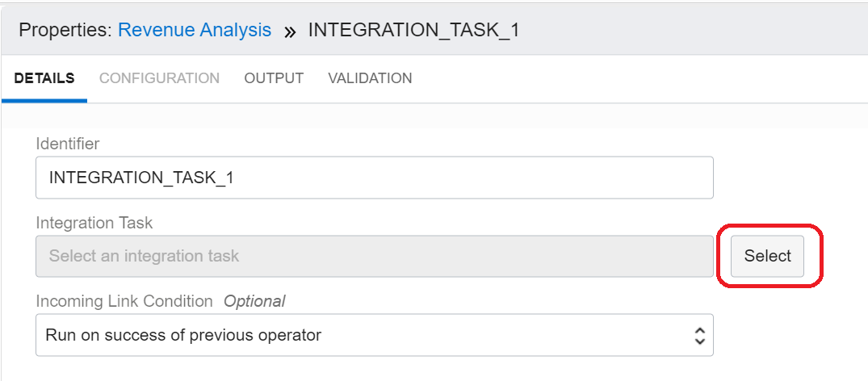Open the CONFIGURATION tab
Viewport: 868px width, 381px height.
click(x=159, y=78)
